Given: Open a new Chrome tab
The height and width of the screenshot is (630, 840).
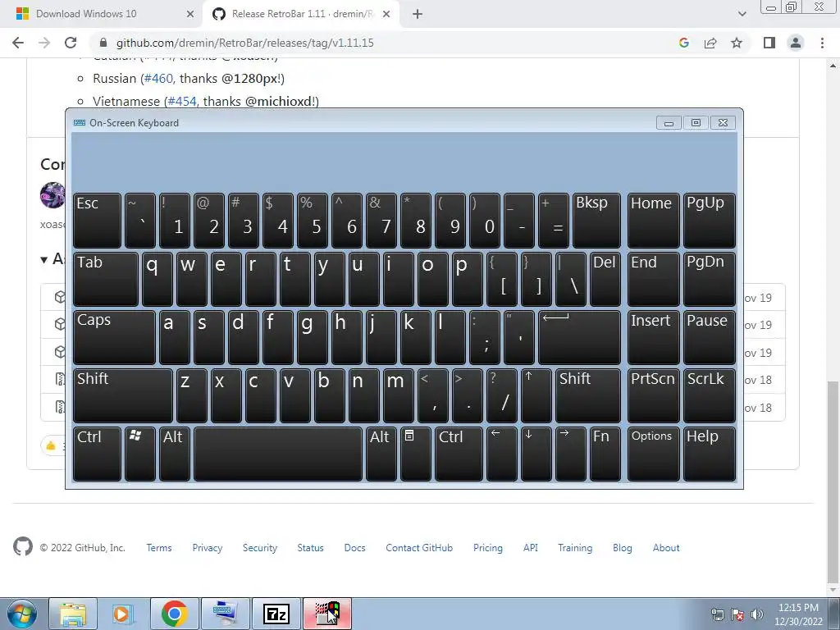Looking at the screenshot, I should [x=418, y=14].
